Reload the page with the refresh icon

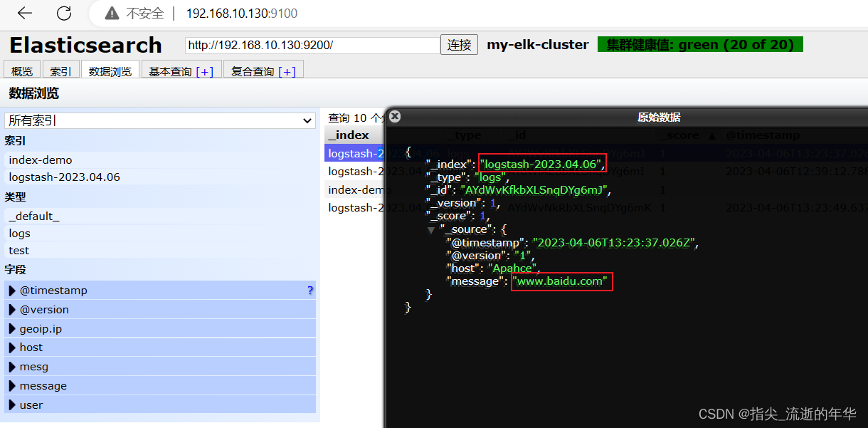64,13
